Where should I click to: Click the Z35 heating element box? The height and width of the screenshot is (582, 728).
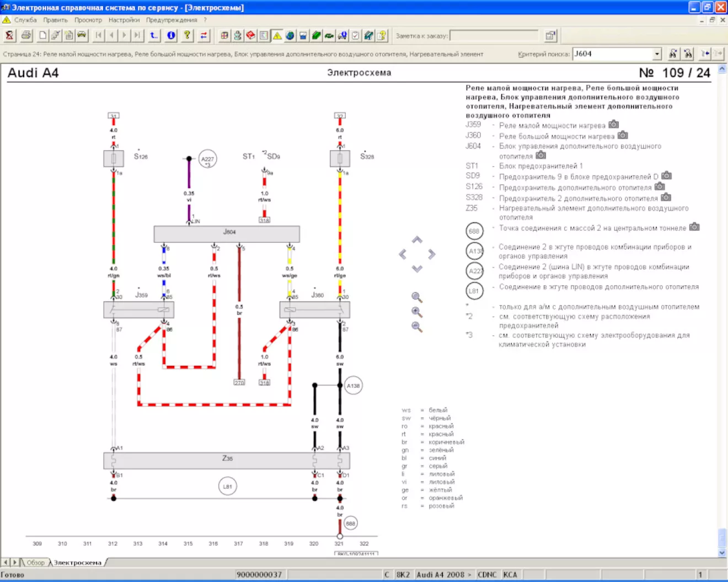(x=227, y=461)
